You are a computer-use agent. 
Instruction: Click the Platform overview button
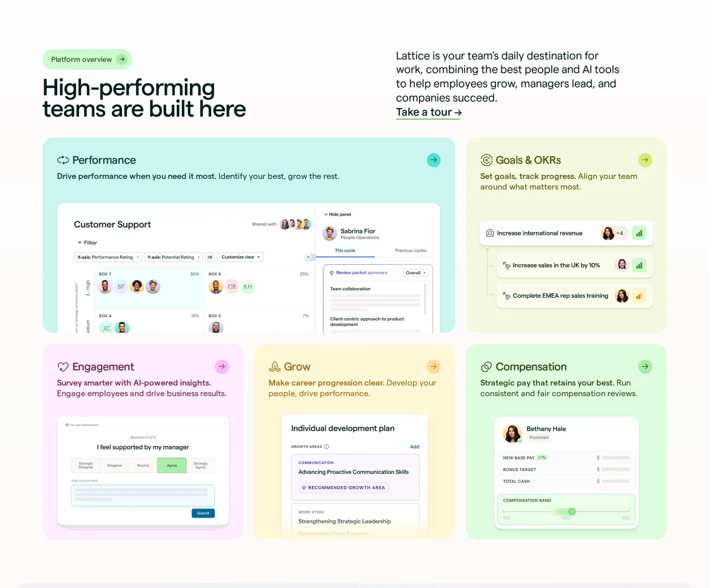click(x=87, y=59)
